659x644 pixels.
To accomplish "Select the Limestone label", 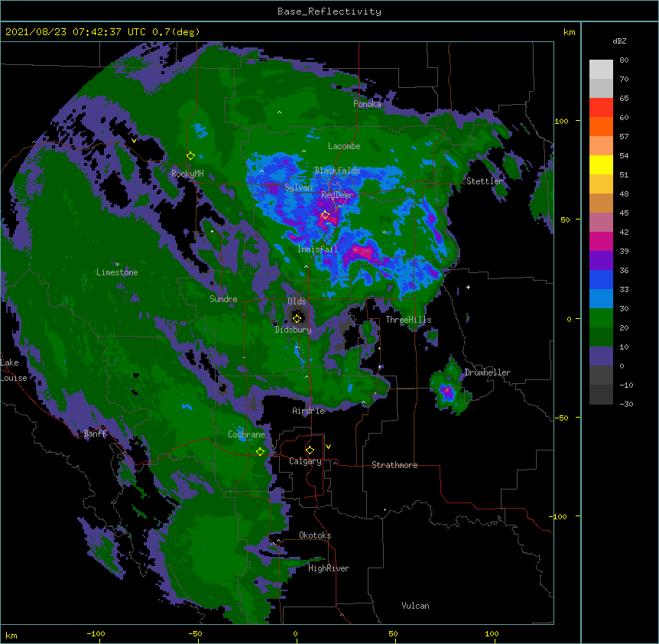I will pyautogui.click(x=117, y=272).
